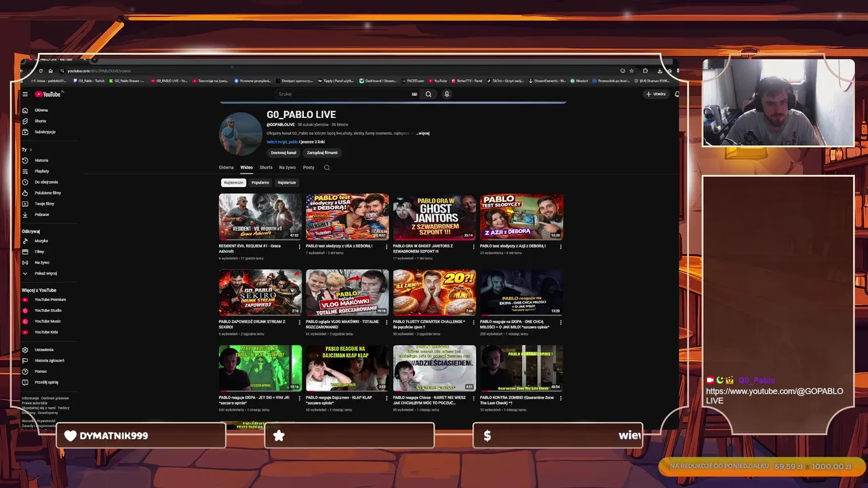Click the browser home button
Screen dimensions: 868x488
point(50,70)
